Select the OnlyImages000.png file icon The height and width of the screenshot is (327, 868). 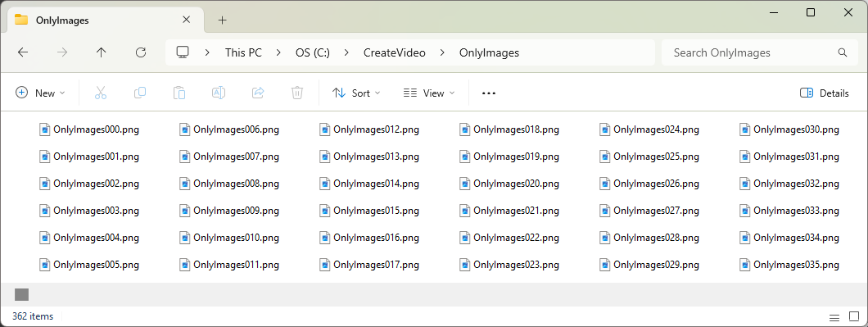[x=45, y=129]
